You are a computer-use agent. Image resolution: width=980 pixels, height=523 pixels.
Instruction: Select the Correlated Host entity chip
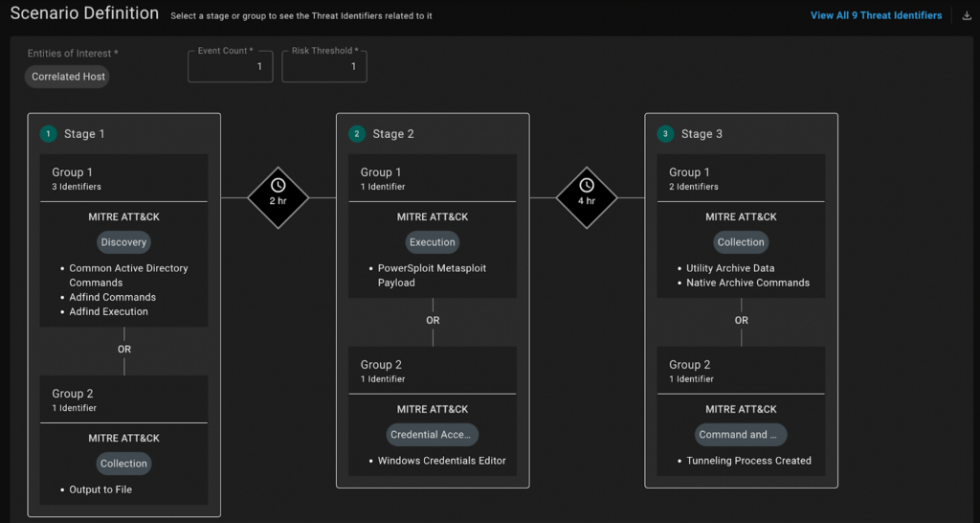tap(68, 77)
